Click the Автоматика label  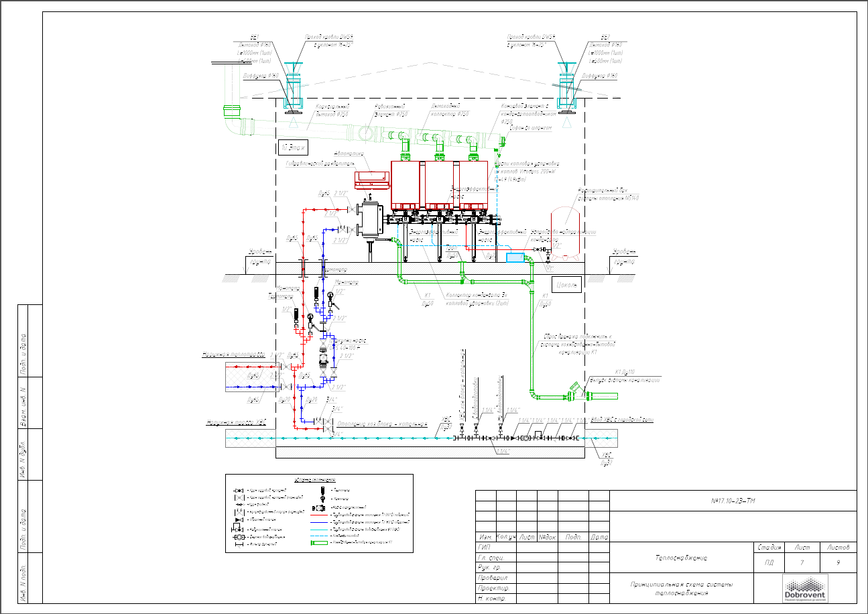click(349, 153)
